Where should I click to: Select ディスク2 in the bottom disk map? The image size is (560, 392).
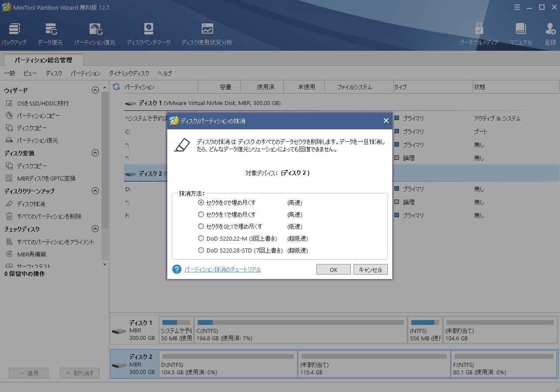(135, 364)
